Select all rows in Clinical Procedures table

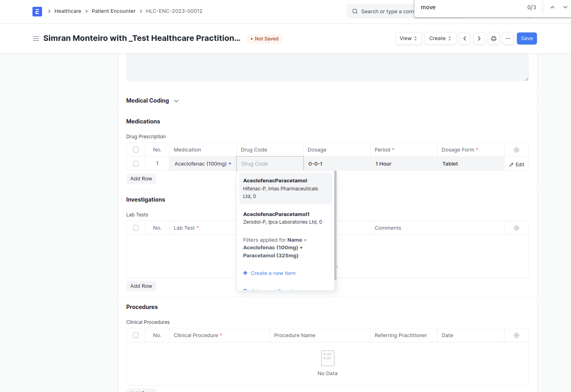click(136, 335)
